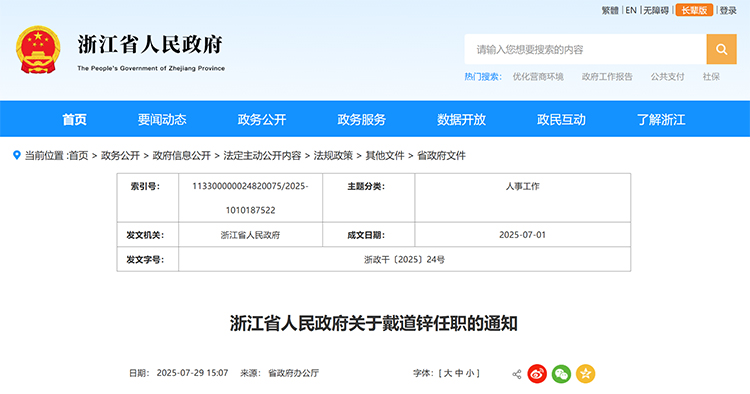Click the yellow star favorites icon

[585, 373]
